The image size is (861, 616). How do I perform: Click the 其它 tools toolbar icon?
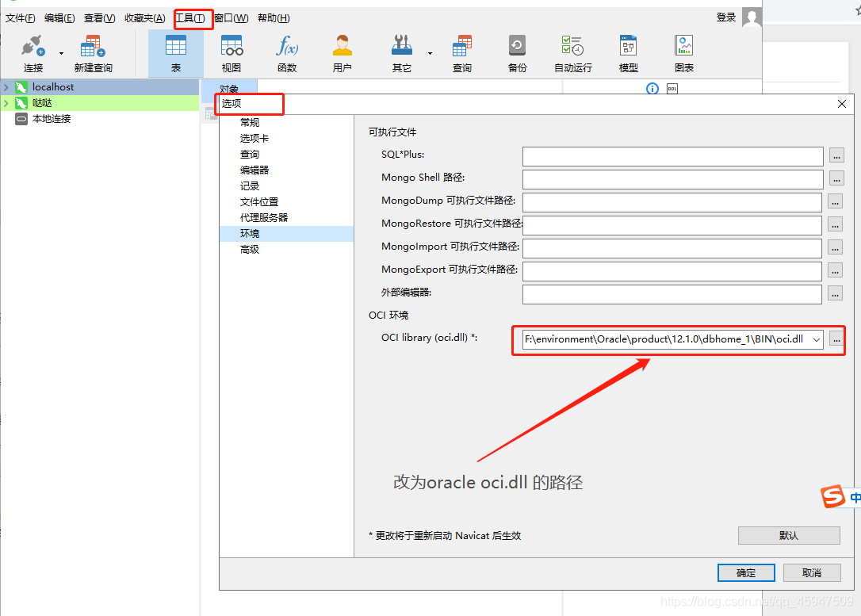401,53
